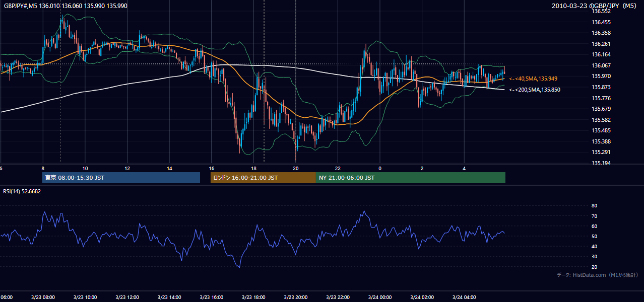Click the 136.067 price axis label
644x302 pixels.
pos(601,65)
